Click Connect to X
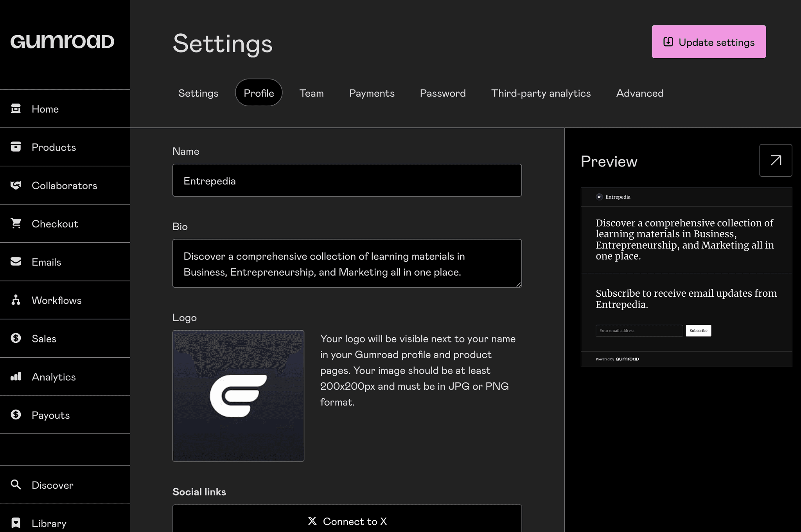This screenshot has width=801, height=532. click(x=347, y=521)
